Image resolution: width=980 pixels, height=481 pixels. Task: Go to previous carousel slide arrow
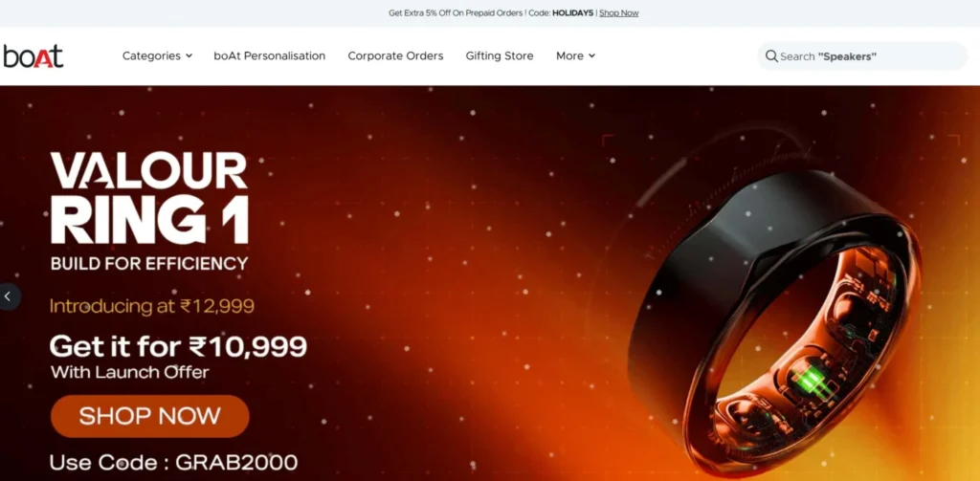tap(8, 296)
